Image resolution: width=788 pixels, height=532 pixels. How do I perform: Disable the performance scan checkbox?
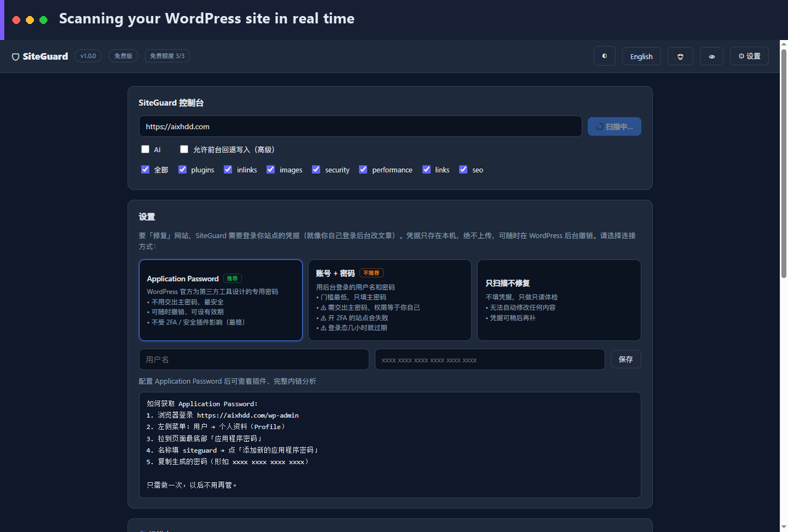[363, 169]
